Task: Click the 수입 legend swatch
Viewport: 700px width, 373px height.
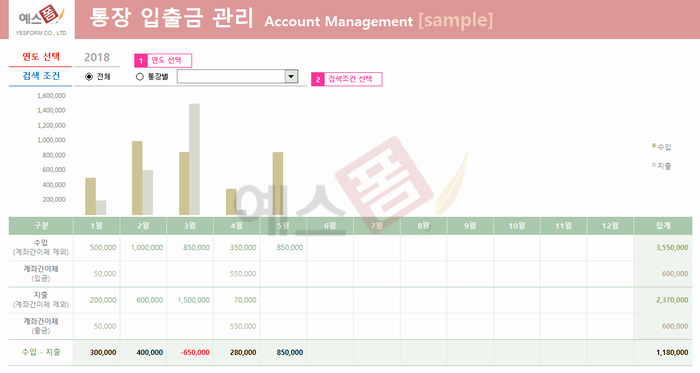Action: coord(654,146)
